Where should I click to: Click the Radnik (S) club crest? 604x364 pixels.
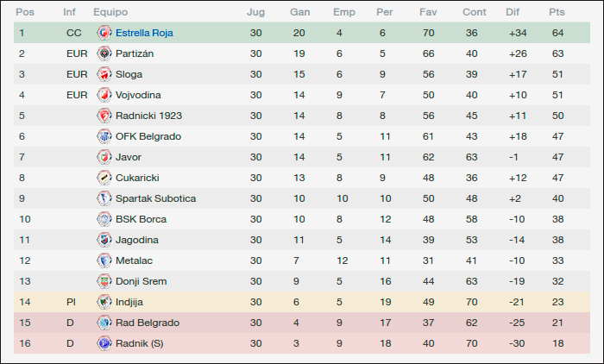(x=104, y=343)
